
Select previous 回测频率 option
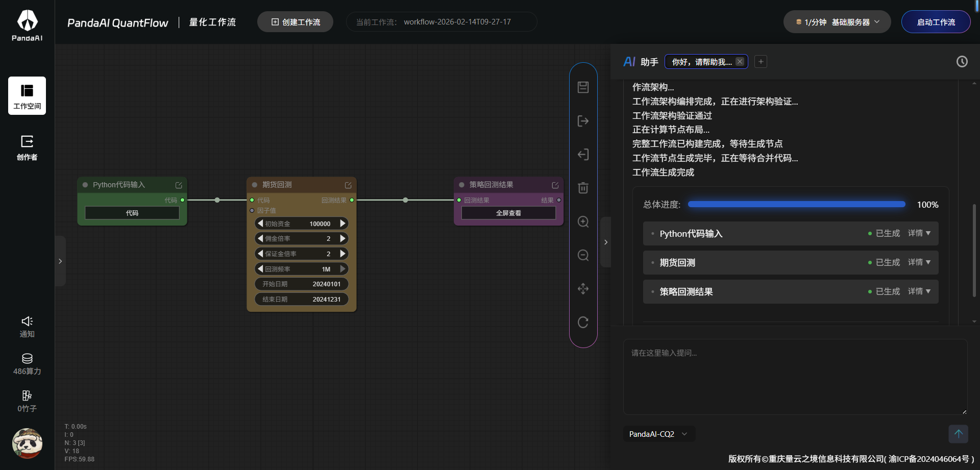coord(260,269)
